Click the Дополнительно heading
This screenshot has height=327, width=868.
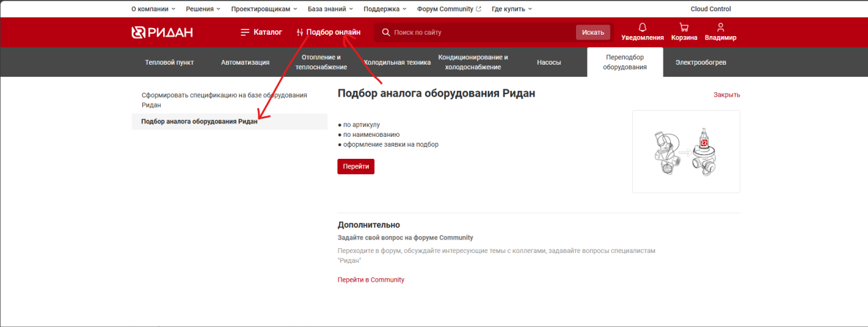(x=369, y=225)
